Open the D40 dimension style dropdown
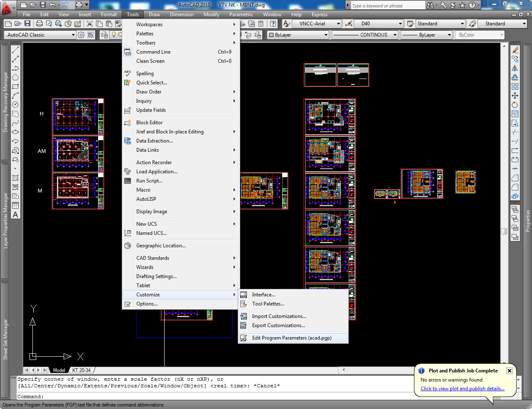The image size is (532, 409). coord(400,24)
